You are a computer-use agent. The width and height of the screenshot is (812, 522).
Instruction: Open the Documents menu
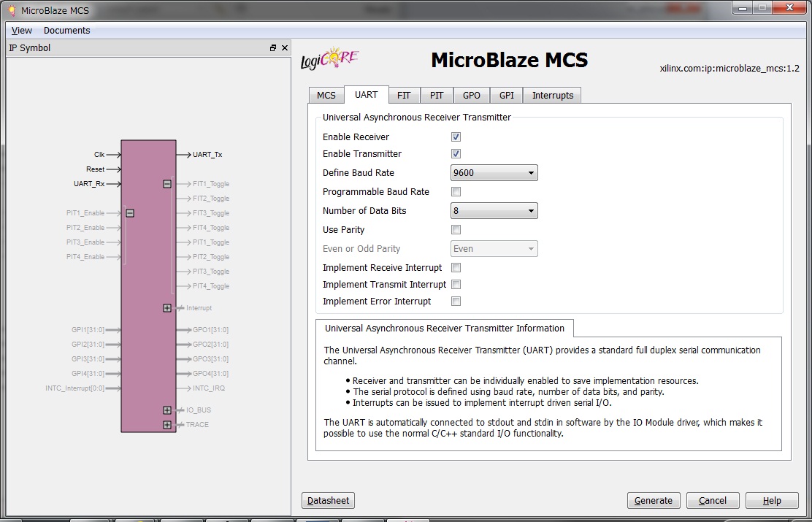[x=66, y=31]
